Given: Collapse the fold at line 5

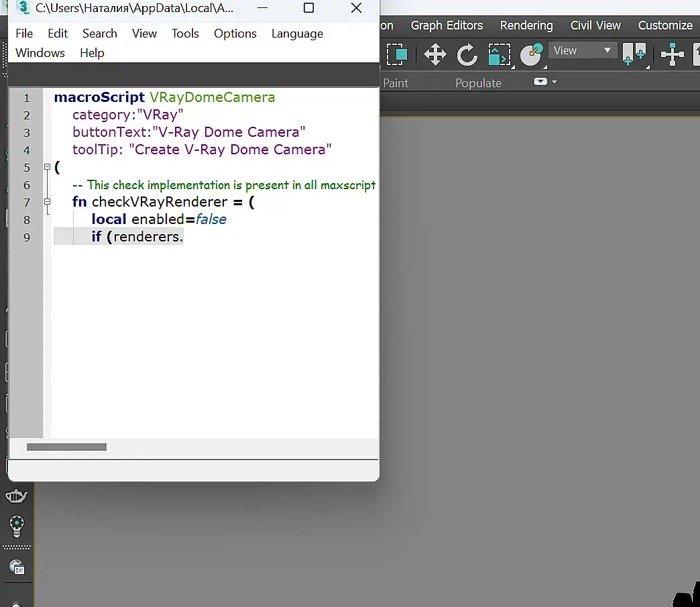Looking at the screenshot, I should [x=48, y=166].
